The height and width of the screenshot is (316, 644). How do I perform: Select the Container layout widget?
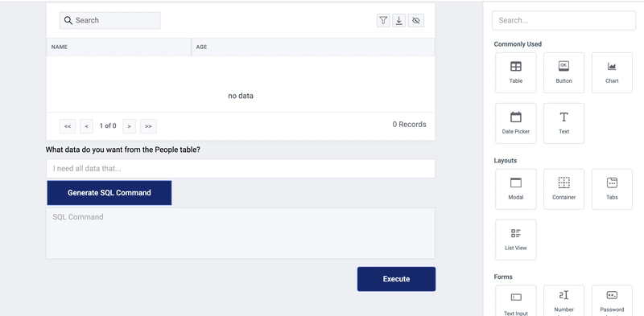[563, 189]
